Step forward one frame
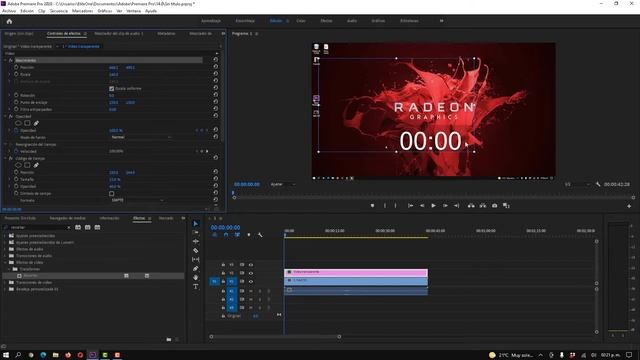Screen dimensions: 640x360 [445, 206]
